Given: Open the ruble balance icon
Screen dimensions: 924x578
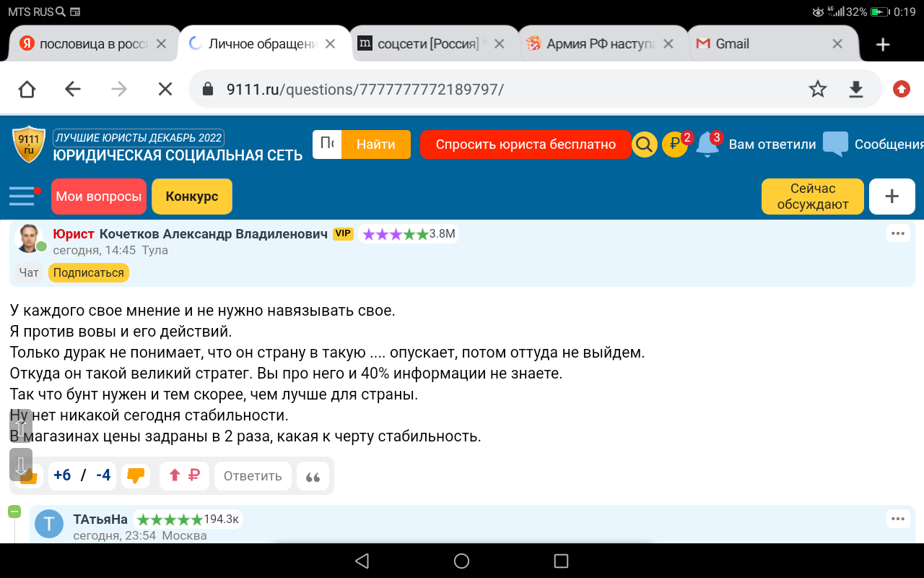Looking at the screenshot, I should tap(675, 144).
